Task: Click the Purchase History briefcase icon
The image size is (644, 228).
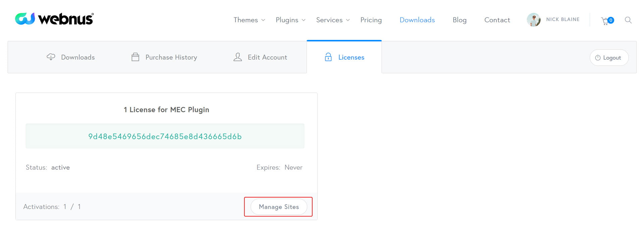Action: (x=135, y=57)
